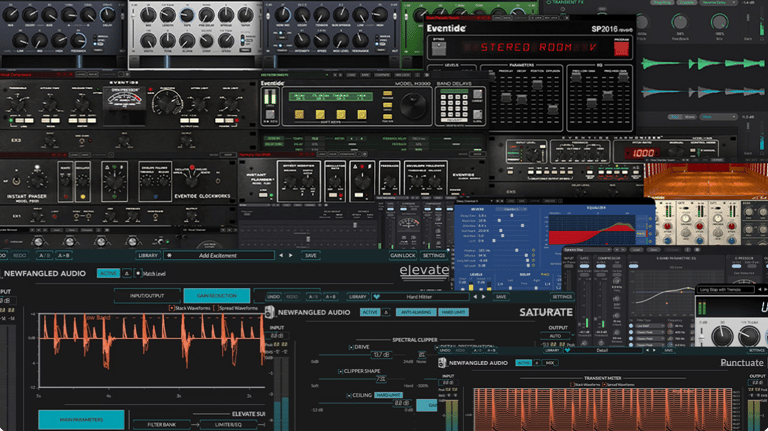The image size is (768, 431).
Task: Toggle the Clipper Shape checkbox in Saturate
Action: click(340, 371)
